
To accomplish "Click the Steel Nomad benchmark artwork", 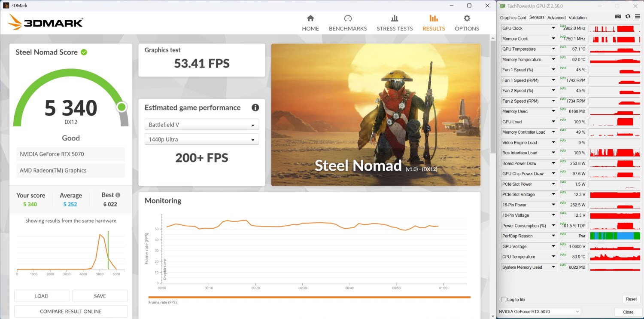I will click(376, 115).
